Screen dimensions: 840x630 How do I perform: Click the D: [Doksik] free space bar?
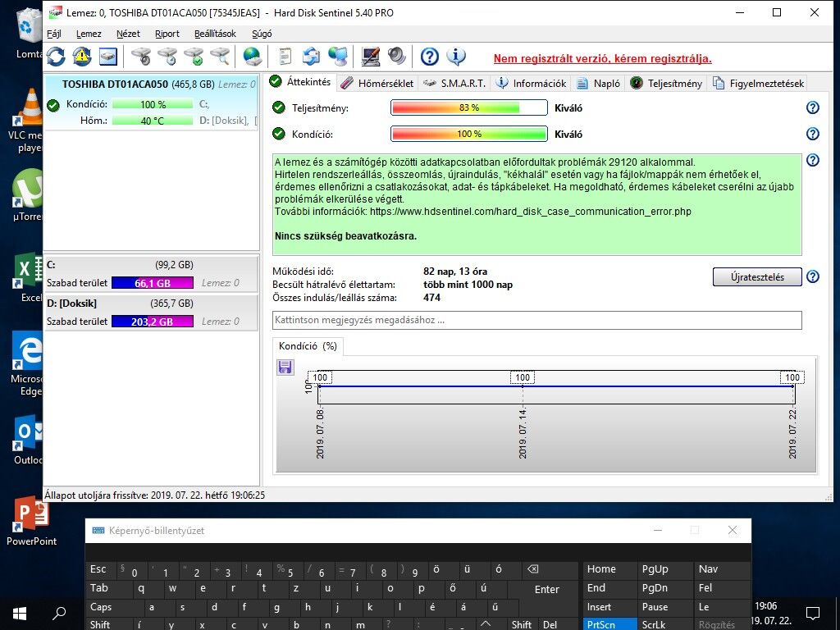152,322
